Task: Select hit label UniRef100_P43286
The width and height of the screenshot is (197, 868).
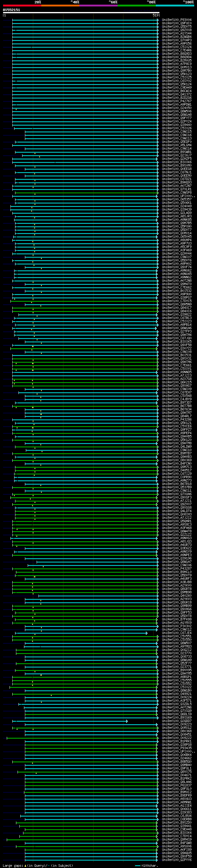Action: coord(177,419)
